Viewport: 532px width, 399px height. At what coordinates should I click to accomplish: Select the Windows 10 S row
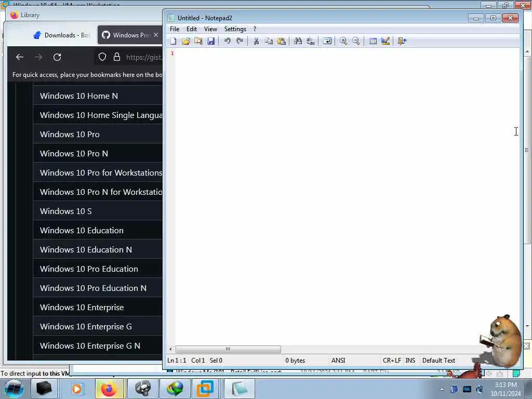pyautogui.click(x=98, y=211)
